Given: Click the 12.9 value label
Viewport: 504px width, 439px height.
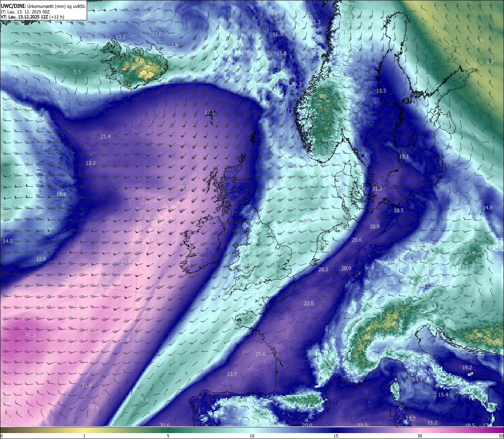Looking at the screenshot, I should click(173, 45).
